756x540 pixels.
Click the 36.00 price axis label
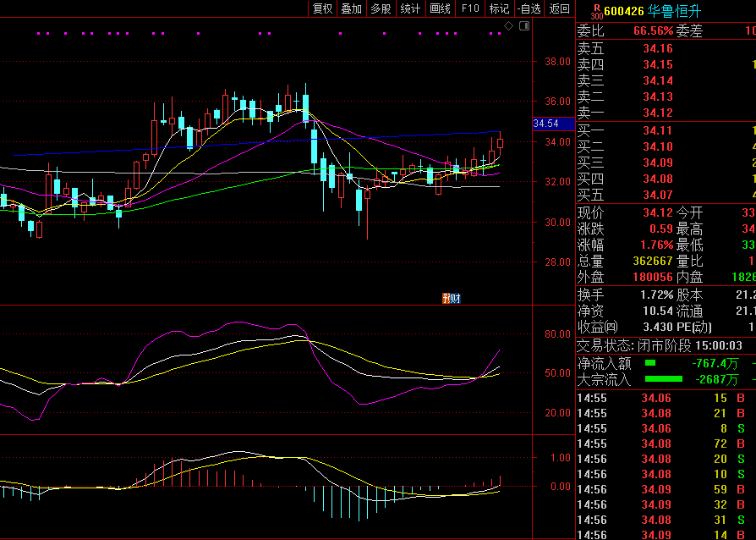558,102
